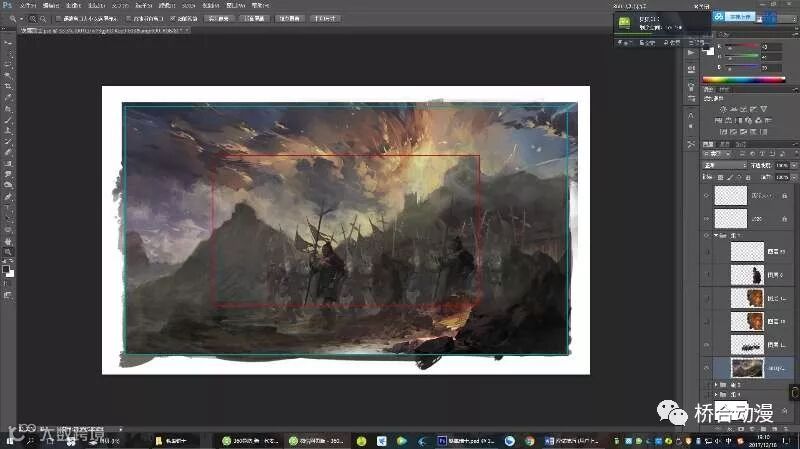Collapse the open layer group
Screen dimensions: 800x449
716,235
